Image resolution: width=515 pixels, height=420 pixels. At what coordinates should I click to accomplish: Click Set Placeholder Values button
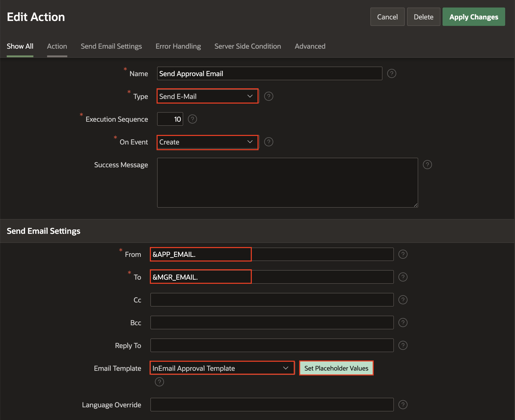(336, 368)
